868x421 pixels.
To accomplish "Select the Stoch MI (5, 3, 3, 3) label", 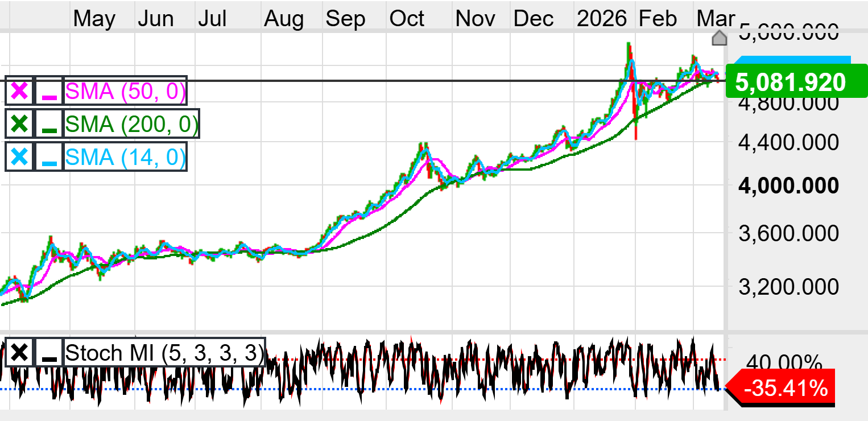I will (x=164, y=353).
